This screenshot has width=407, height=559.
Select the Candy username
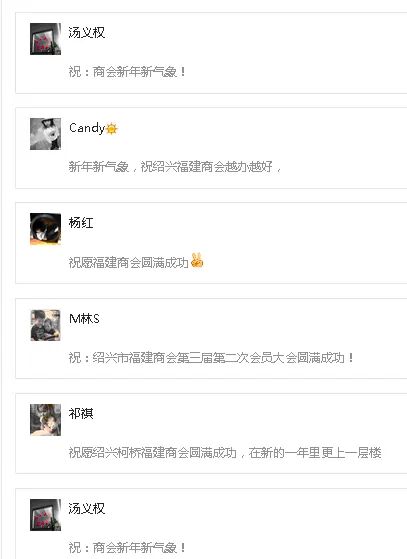pyautogui.click(x=87, y=128)
